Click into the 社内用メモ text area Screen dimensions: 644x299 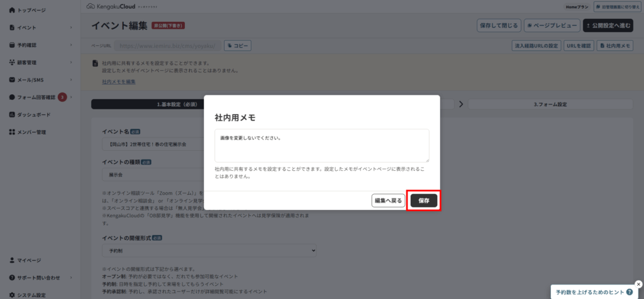(x=321, y=146)
